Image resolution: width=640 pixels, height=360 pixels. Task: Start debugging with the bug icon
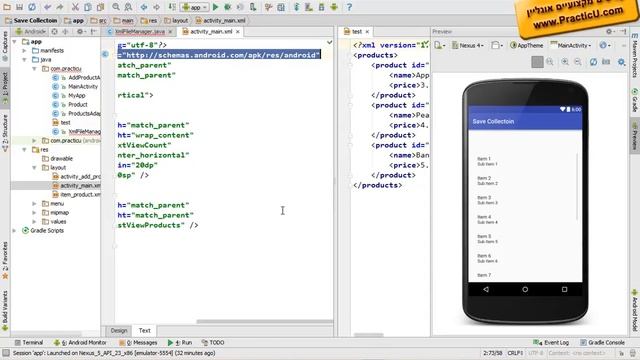(228, 7)
